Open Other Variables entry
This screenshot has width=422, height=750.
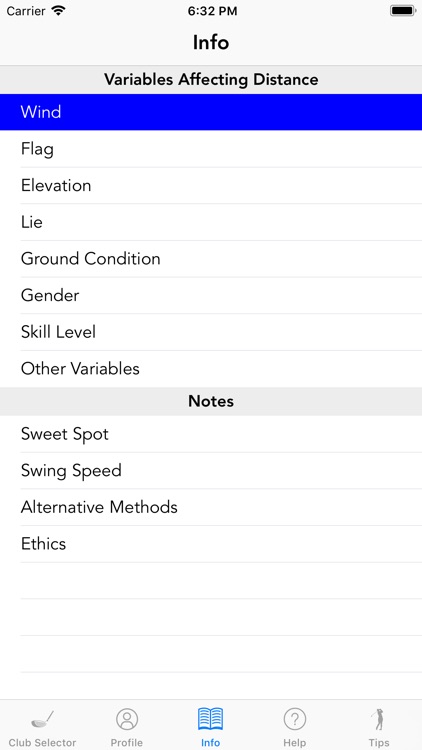211,369
